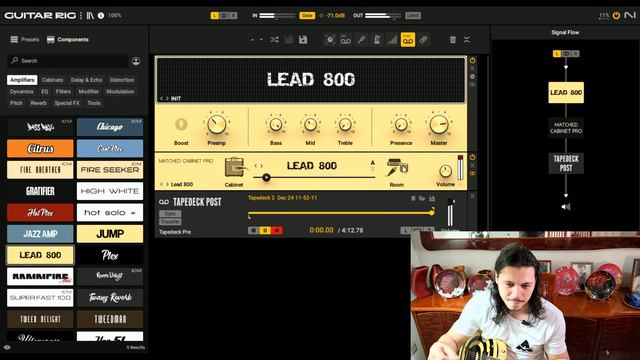Click the save icon in Tapedeck Post
Viewport: 640px width, 360px height.
(x=432, y=198)
